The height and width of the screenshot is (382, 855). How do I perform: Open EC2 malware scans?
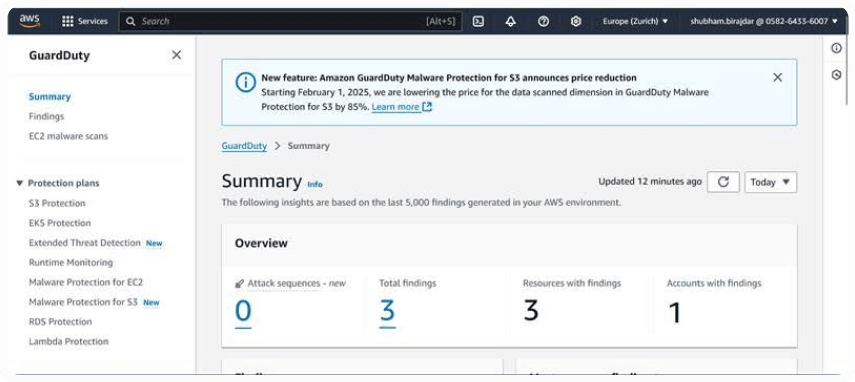click(x=68, y=136)
